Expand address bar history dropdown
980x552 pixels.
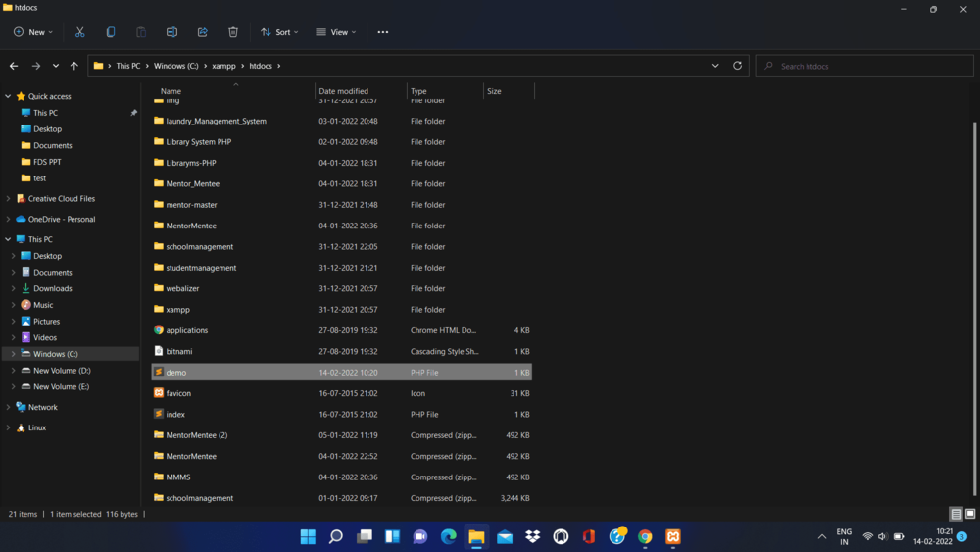coord(715,66)
